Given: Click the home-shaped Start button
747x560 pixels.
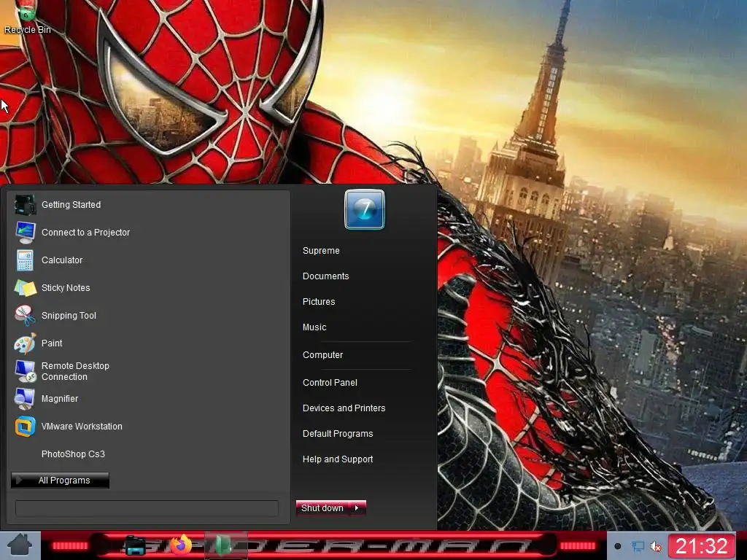Looking at the screenshot, I should coord(20,545).
